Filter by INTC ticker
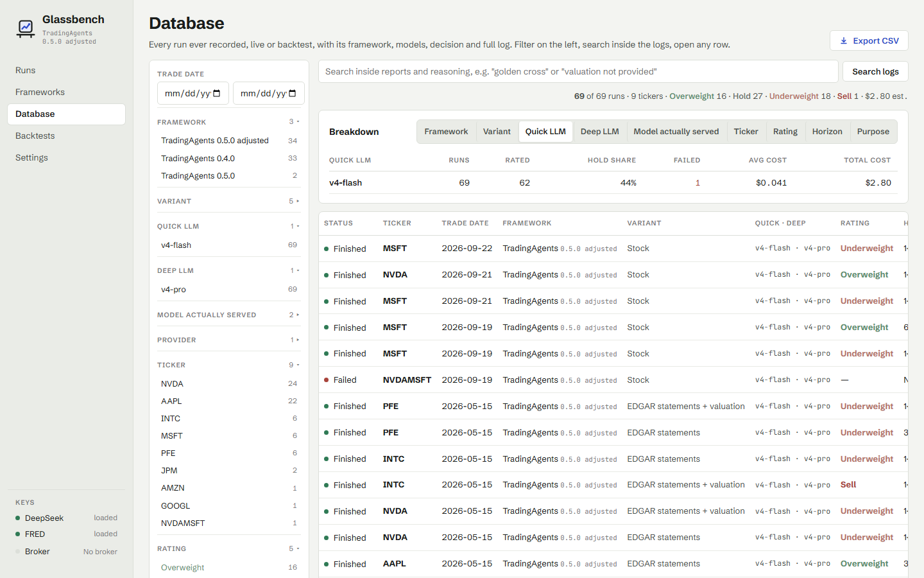 pos(228,419)
